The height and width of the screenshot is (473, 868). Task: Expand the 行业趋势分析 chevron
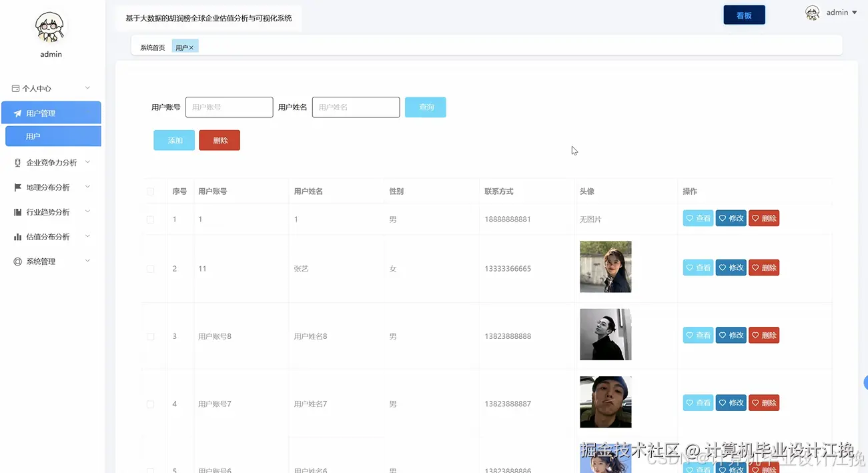pos(87,211)
